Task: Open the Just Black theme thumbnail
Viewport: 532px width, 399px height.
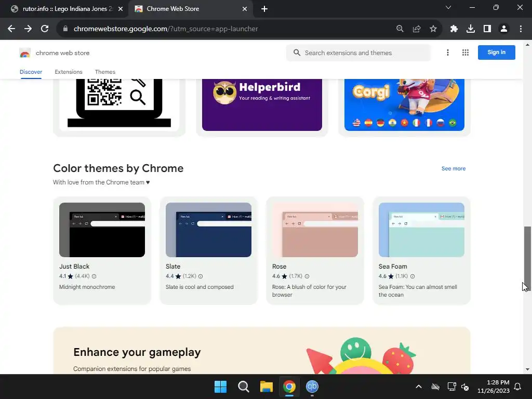Action: [x=102, y=230]
